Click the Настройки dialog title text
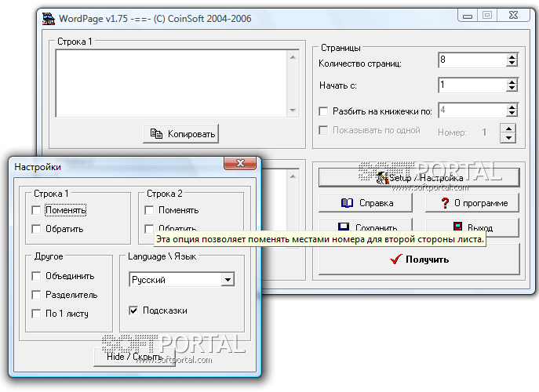The image size is (539, 392). (38, 167)
